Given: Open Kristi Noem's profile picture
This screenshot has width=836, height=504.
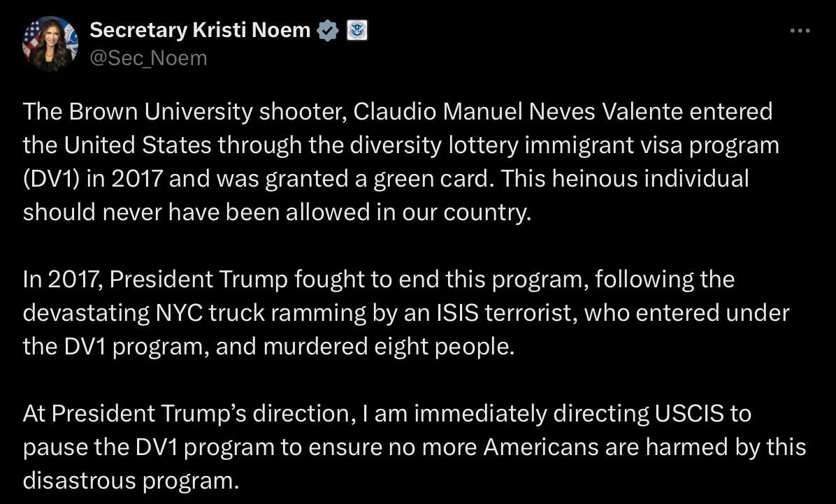Looking at the screenshot, I should point(50,44).
